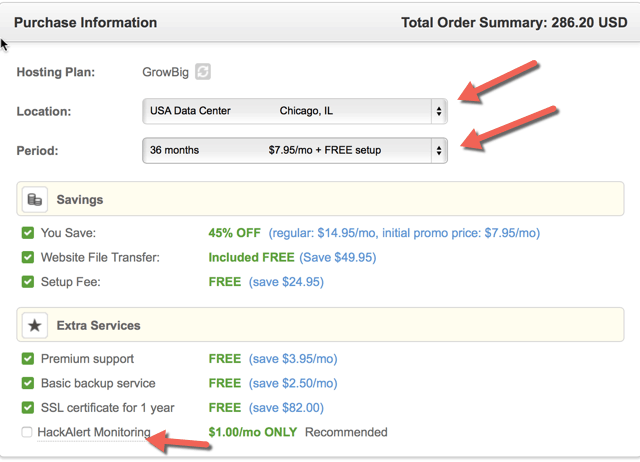Uncheck SSL certificate for 1 year

(28, 408)
